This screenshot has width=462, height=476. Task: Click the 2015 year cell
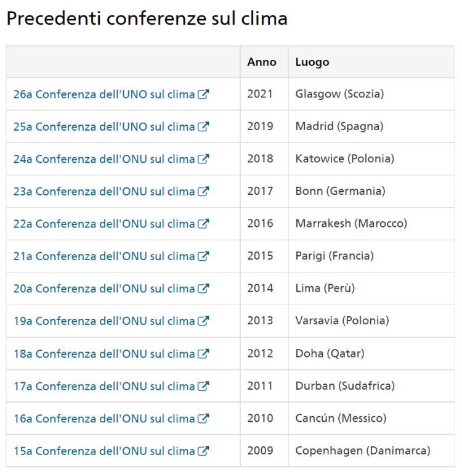260,256
